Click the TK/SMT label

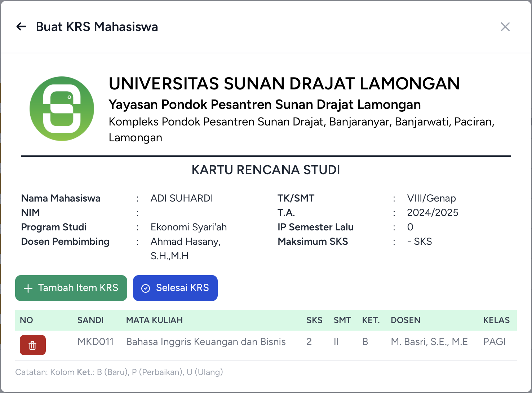click(x=296, y=198)
